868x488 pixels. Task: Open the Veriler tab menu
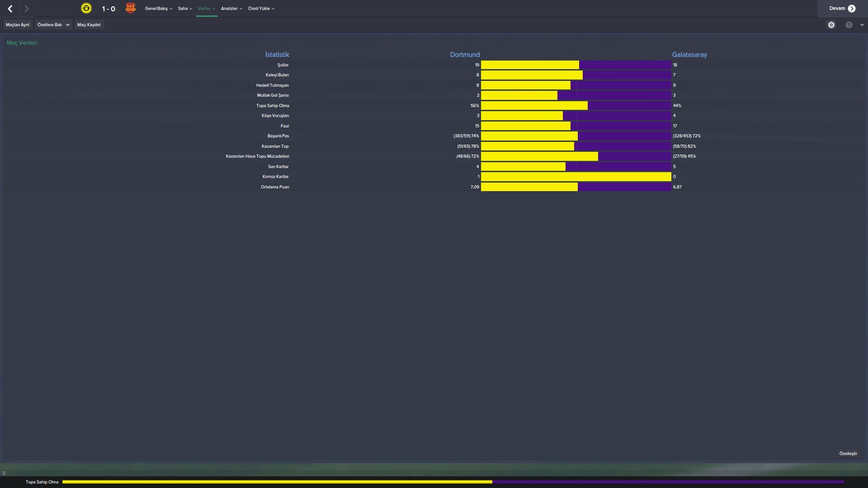click(207, 9)
